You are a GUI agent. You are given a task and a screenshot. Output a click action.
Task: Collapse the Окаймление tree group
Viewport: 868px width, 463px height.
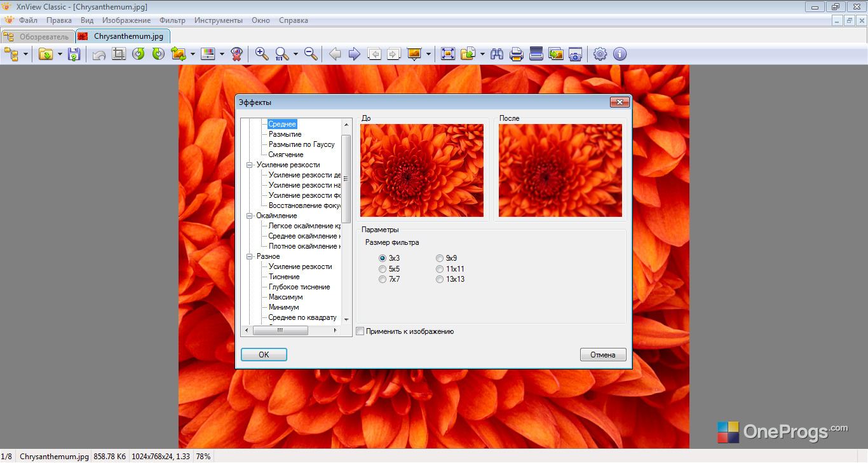click(x=250, y=216)
